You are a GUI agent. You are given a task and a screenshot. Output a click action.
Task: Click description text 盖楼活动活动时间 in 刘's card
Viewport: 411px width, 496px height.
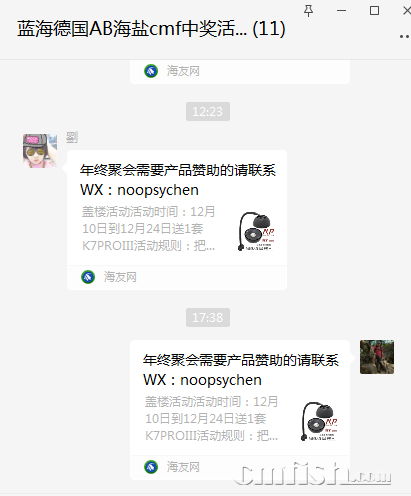[x=149, y=228]
